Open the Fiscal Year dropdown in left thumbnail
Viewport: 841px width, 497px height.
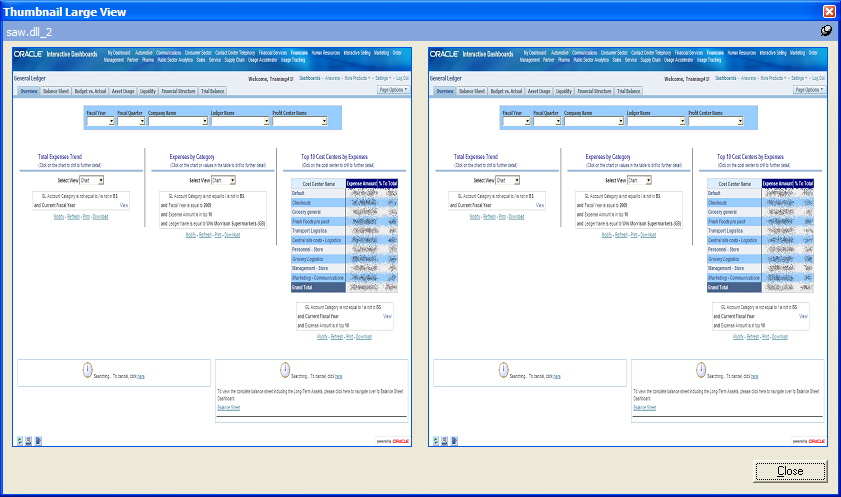pos(100,122)
